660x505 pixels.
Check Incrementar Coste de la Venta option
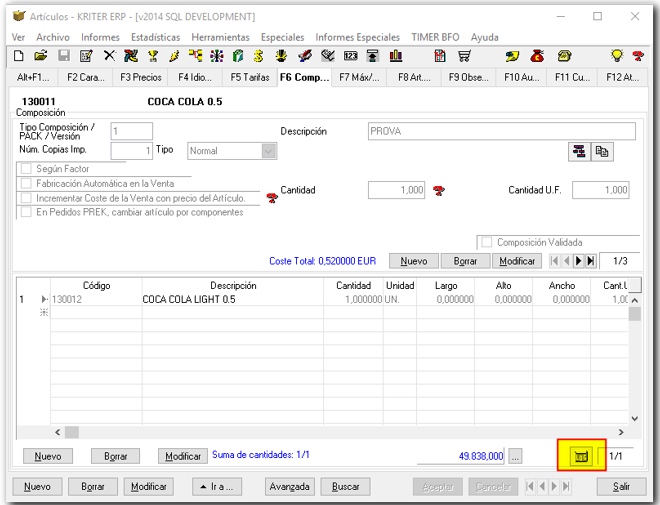(26, 198)
